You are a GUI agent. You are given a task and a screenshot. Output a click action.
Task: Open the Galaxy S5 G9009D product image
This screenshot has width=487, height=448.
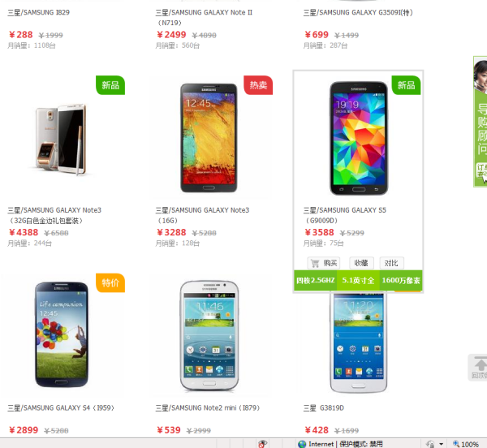click(359, 138)
